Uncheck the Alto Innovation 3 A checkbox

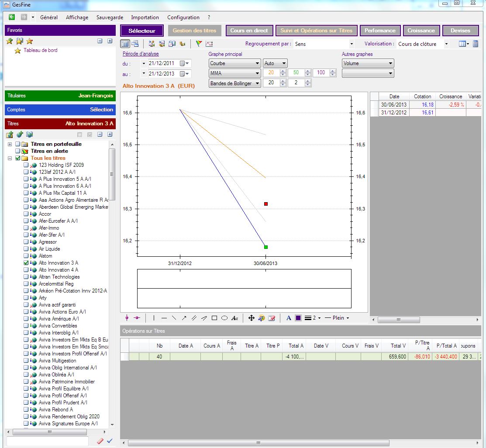pyautogui.click(x=26, y=263)
